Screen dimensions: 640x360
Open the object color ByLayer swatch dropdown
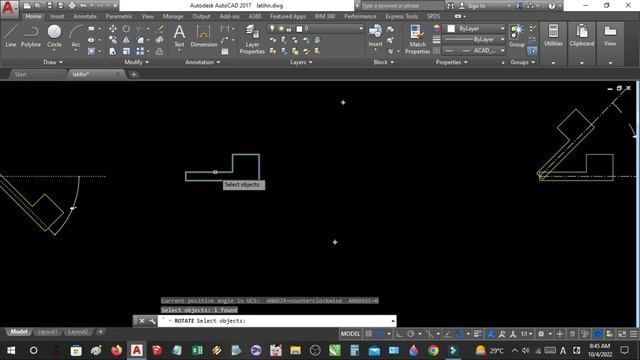[x=474, y=29]
